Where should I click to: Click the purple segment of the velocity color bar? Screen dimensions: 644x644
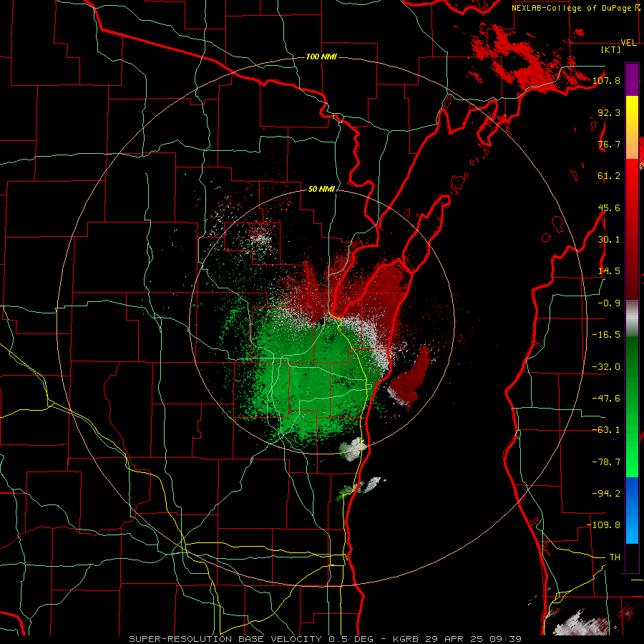pyautogui.click(x=632, y=79)
